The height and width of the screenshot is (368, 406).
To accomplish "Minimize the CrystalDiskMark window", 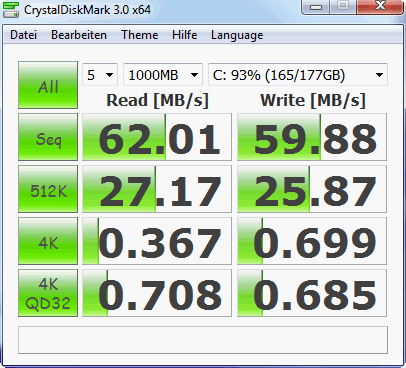I will click(x=316, y=7).
